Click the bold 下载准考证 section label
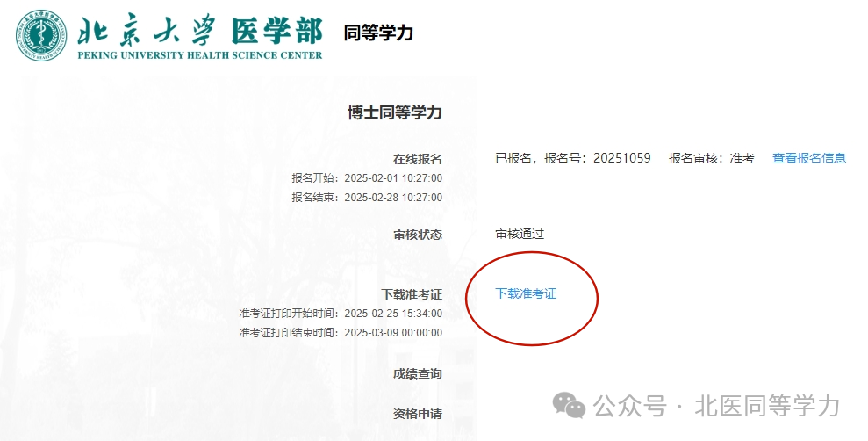 point(412,295)
